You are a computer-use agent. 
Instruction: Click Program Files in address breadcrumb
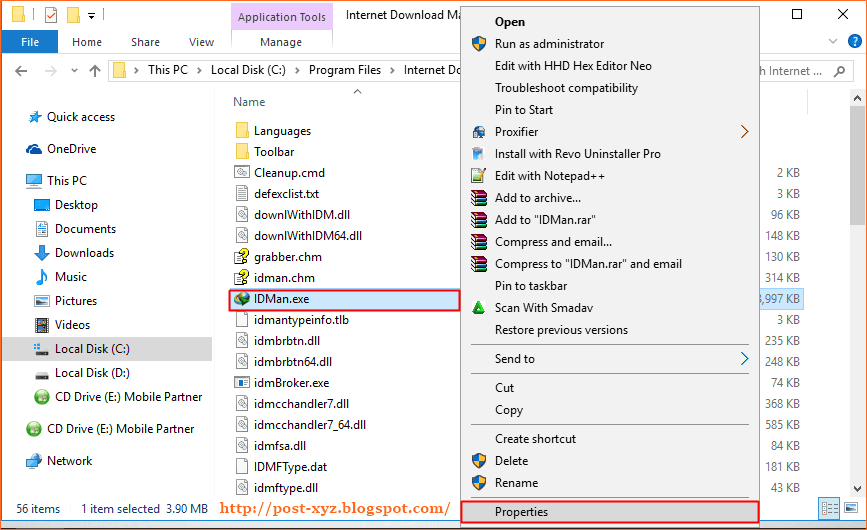(344, 70)
